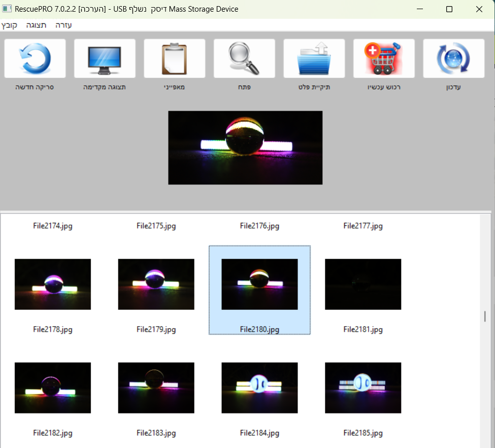Click the large preview image of the sphere

(245, 147)
